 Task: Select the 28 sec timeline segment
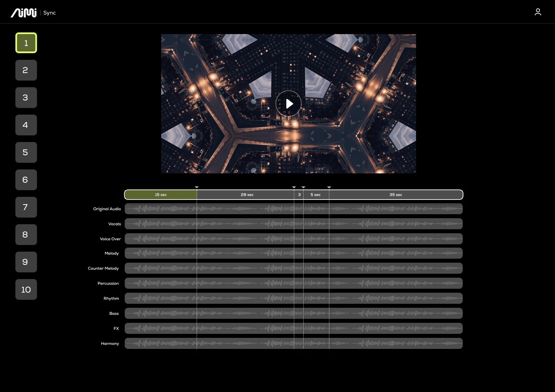coord(245,194)
